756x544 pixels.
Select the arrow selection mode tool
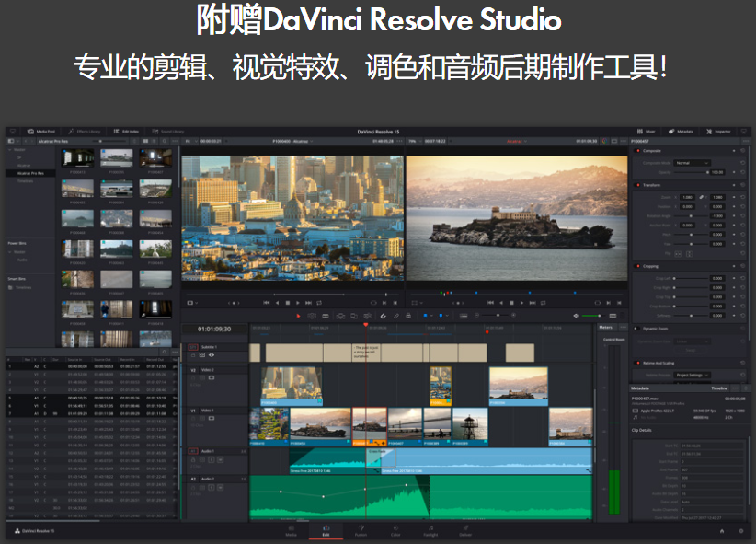299,316
